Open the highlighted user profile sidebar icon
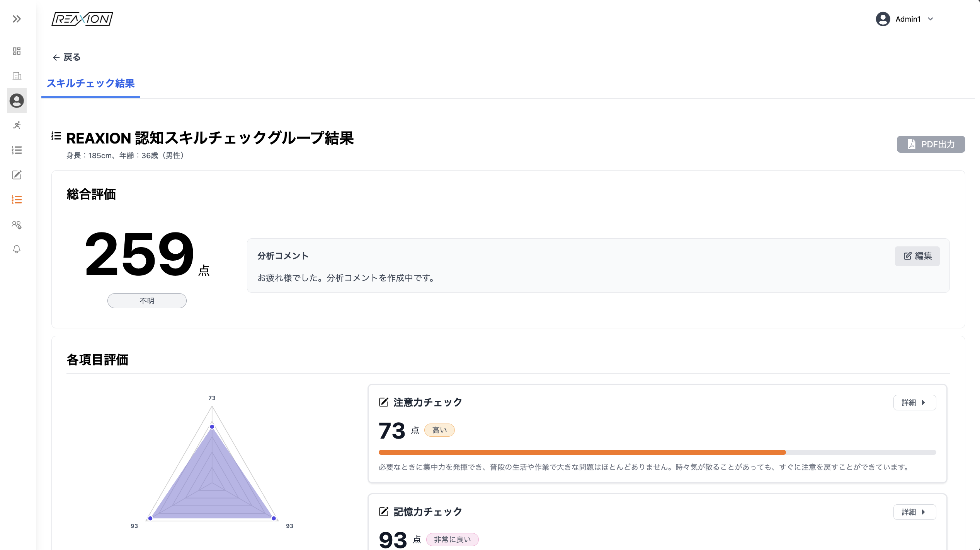 pos(16,101)
